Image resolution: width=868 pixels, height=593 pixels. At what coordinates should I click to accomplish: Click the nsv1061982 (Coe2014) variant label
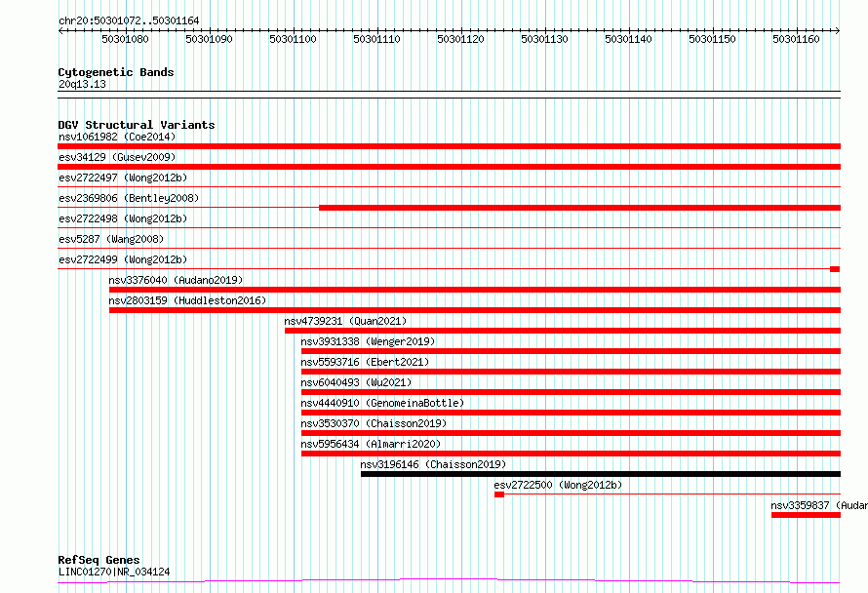click(117, 137)
